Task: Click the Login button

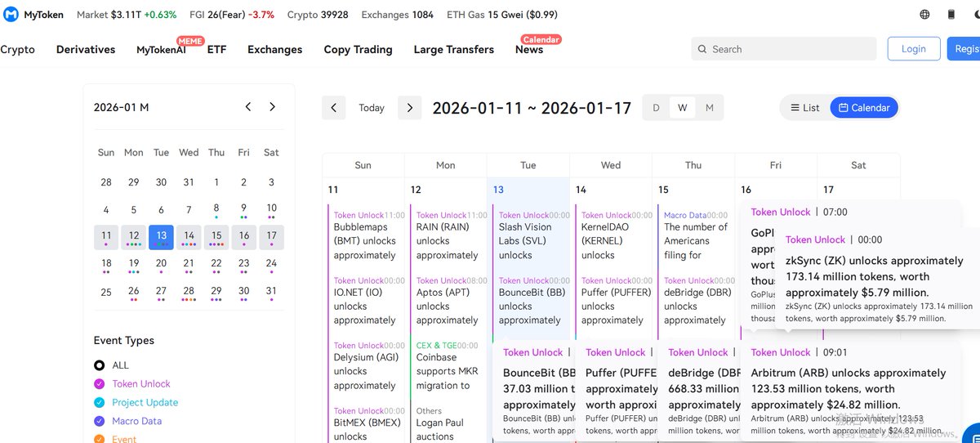Action: (914, 49)
